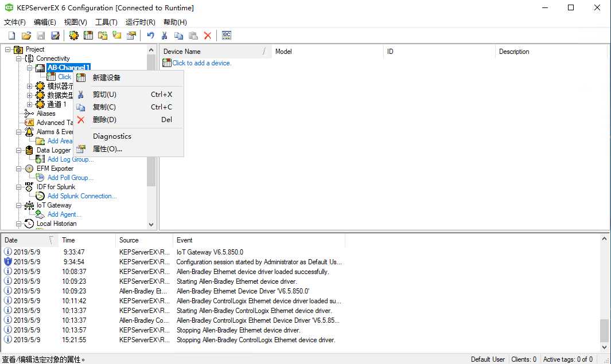The width and height of the screenshot is (611, 364).
Task: Click the Add Agent... link
Action: [x=64, y=214]
